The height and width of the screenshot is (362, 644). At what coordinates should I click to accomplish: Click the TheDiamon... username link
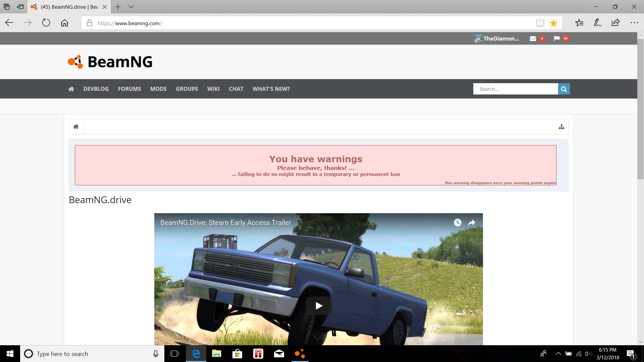(x=501, y=39)
